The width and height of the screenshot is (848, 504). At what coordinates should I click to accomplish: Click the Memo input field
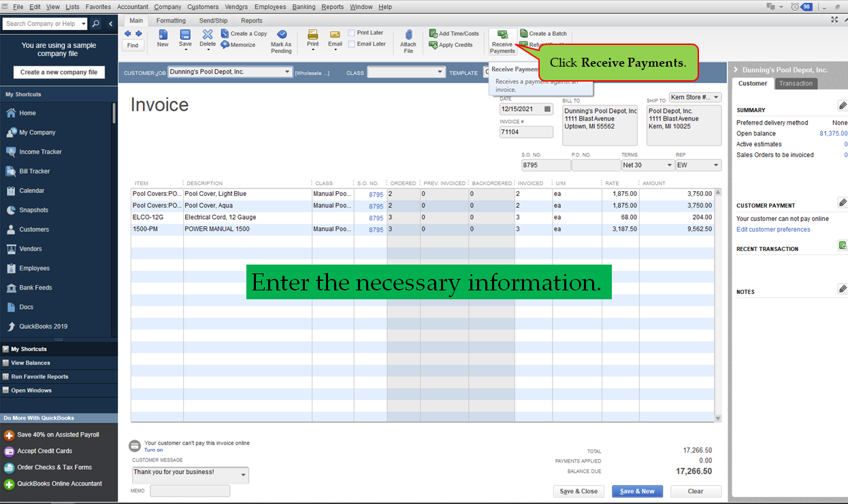click(190, 491)
